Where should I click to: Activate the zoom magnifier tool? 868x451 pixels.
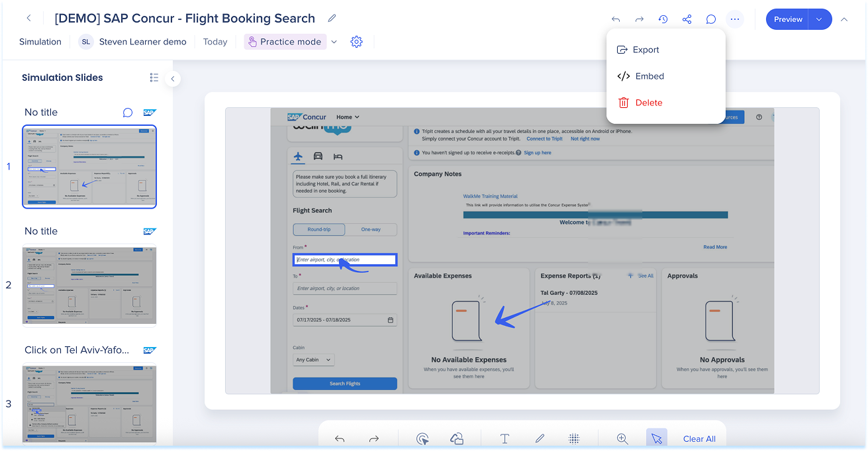pos(622,438)
